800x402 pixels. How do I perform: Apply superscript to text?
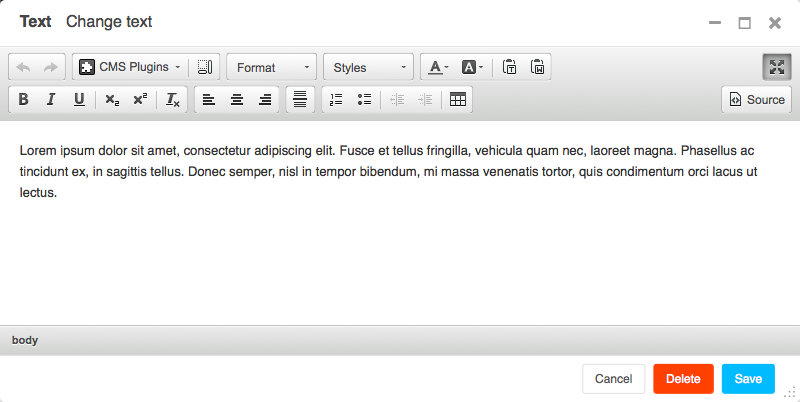click(x=140, y=100)
